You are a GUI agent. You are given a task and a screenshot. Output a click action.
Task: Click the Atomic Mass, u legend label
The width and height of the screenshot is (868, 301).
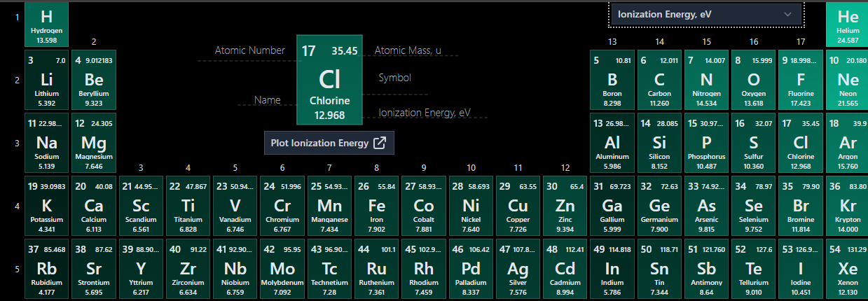click(x=408, y=50)
